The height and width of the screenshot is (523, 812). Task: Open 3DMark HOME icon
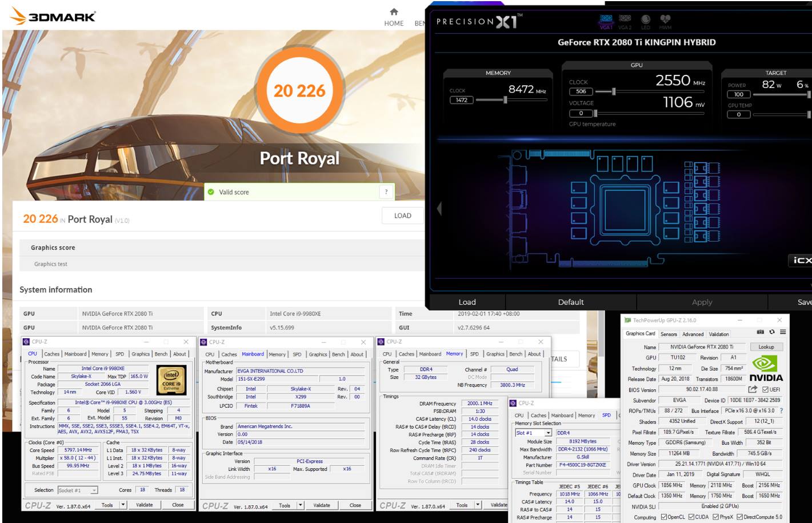tap(394, 12)
